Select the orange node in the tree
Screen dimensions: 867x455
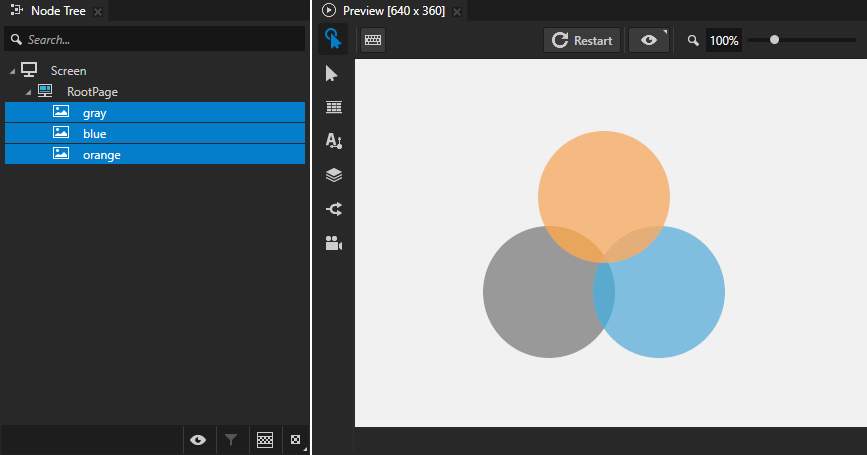[101, 155]
